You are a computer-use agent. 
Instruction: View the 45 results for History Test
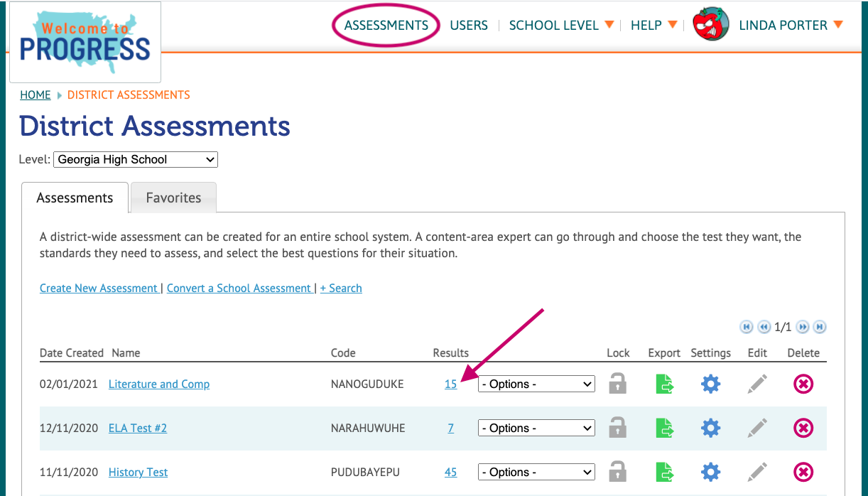[451, 472]
